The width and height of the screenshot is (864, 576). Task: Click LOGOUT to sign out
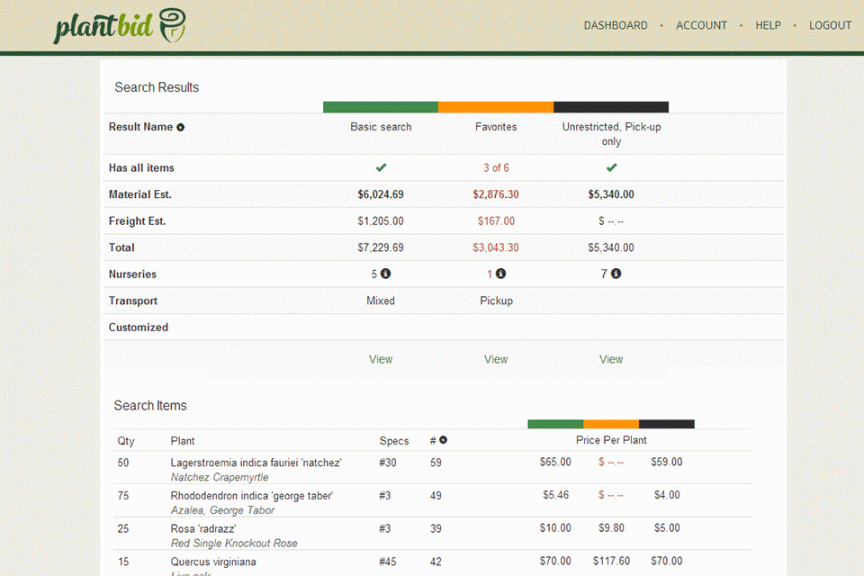pyautogui.click(x=830, y=25)
